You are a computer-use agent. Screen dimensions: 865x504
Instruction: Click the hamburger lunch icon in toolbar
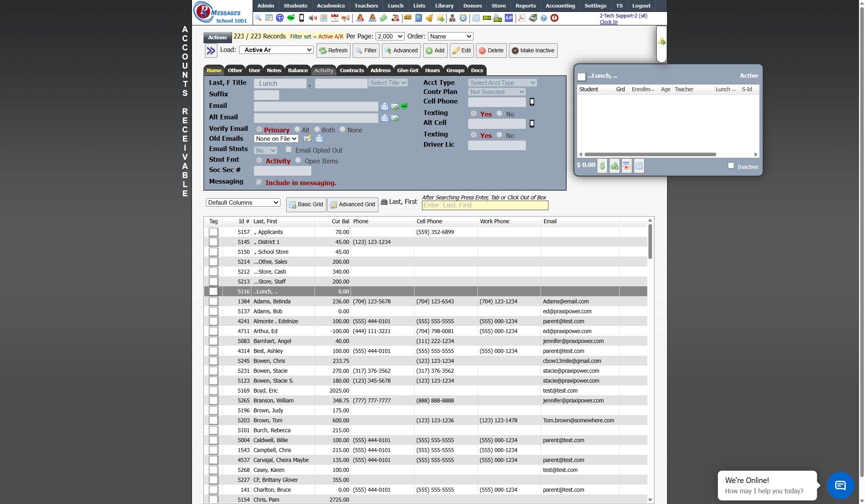click(x=407, y=18)
